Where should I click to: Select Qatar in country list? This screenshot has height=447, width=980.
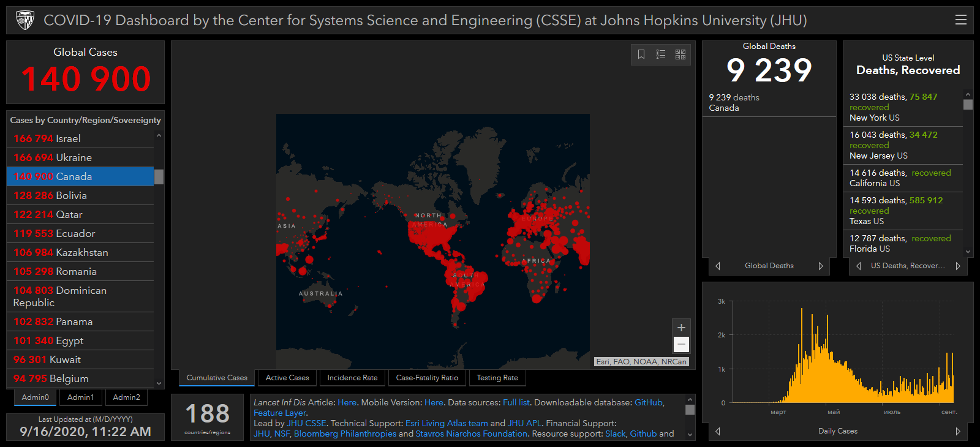pos(80,214)
